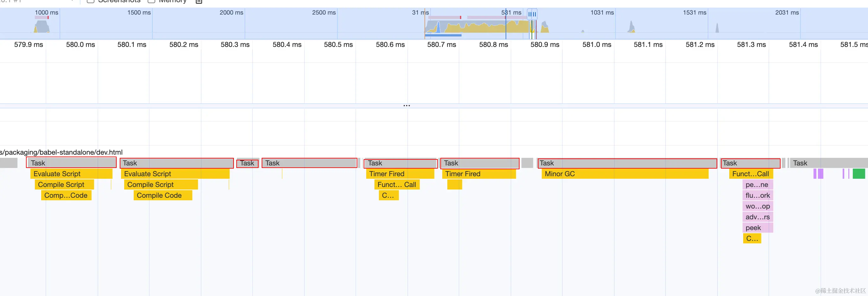868x296 pixels.
Task: Click the Compile Code flame entry
Action: [x=163, y=195]
